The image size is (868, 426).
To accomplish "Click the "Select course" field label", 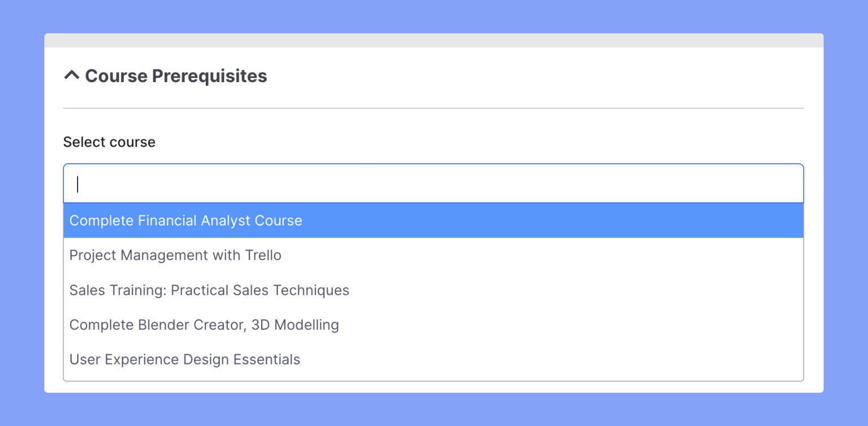I will coord(109,142).
